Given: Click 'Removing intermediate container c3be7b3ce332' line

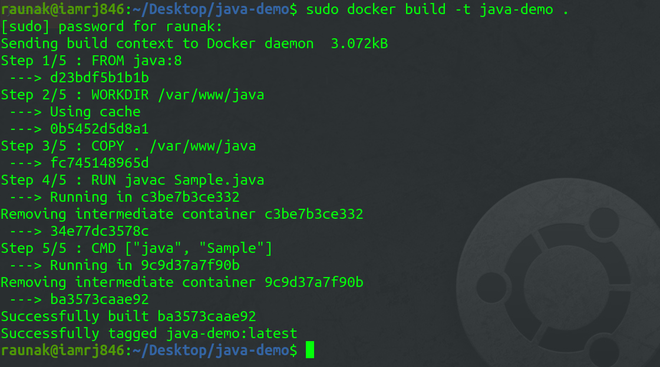Looking at the screenshot, I should (x=182, y=214).
